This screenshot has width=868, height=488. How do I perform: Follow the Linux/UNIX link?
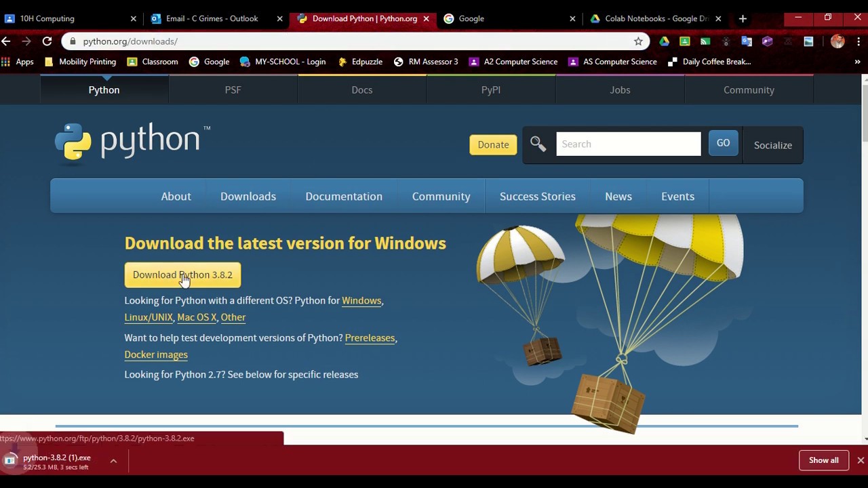149,317
